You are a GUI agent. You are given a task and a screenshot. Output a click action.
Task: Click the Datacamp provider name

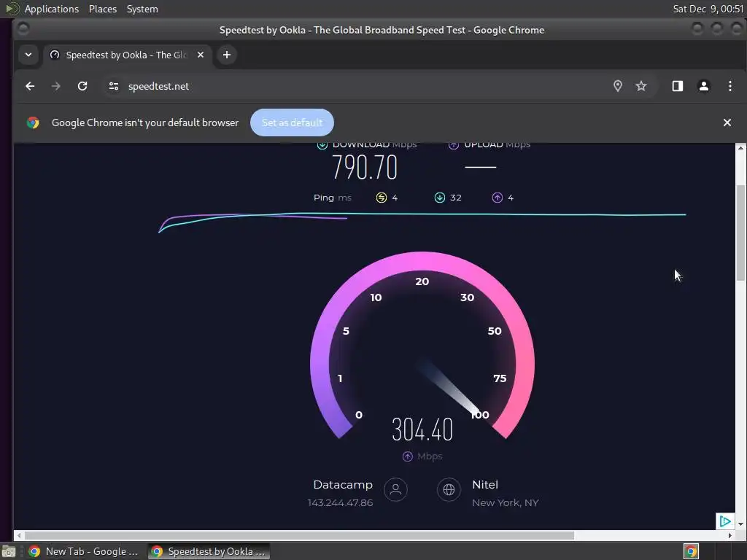click(x=343, y=485)
